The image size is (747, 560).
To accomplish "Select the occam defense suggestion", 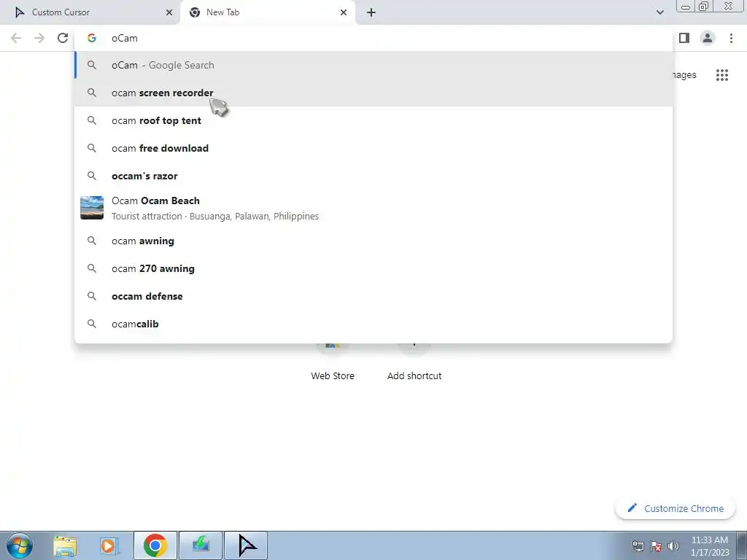I will coord(373,296).
